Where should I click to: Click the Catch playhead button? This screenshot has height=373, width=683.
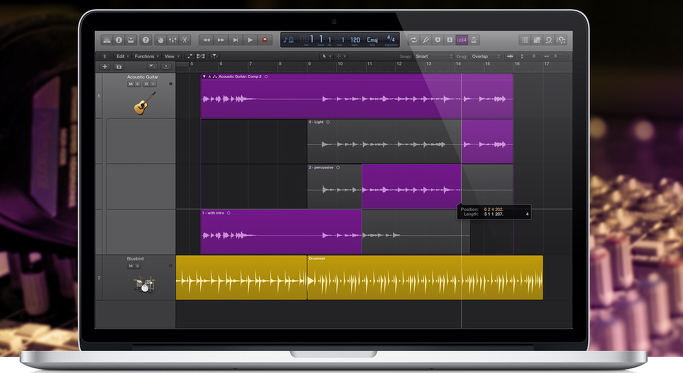click(214, 56)
